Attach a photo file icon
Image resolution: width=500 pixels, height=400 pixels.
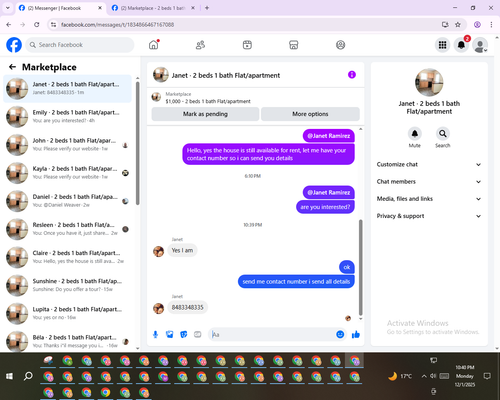coord(170,334)
